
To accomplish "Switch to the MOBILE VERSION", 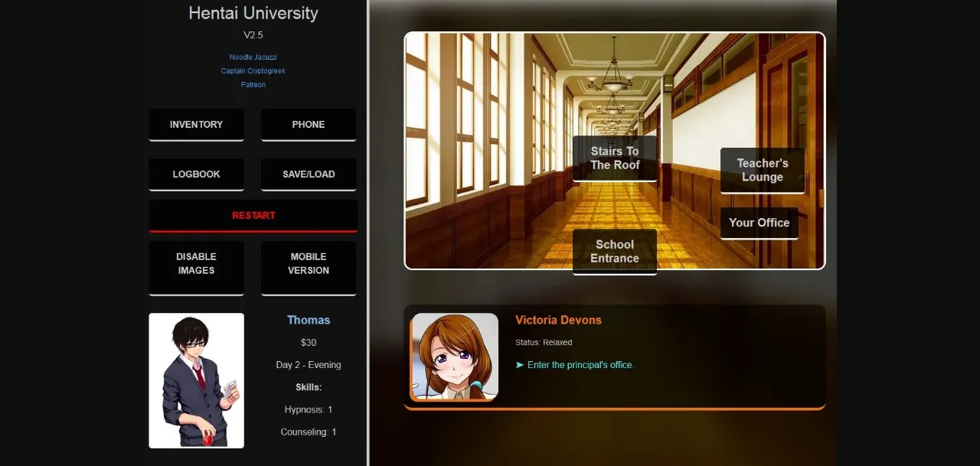I will pos(308,263).
